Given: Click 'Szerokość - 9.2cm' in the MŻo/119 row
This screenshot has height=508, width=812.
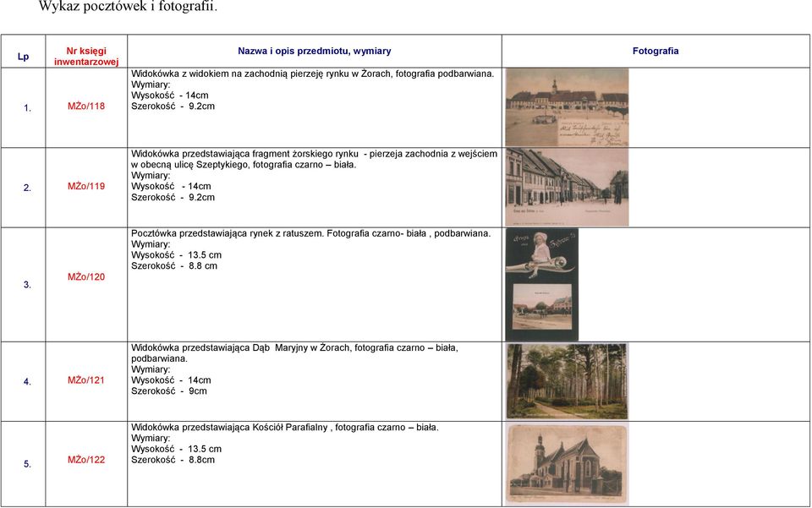Looking at the screenshot, I should tap(173, 198).
